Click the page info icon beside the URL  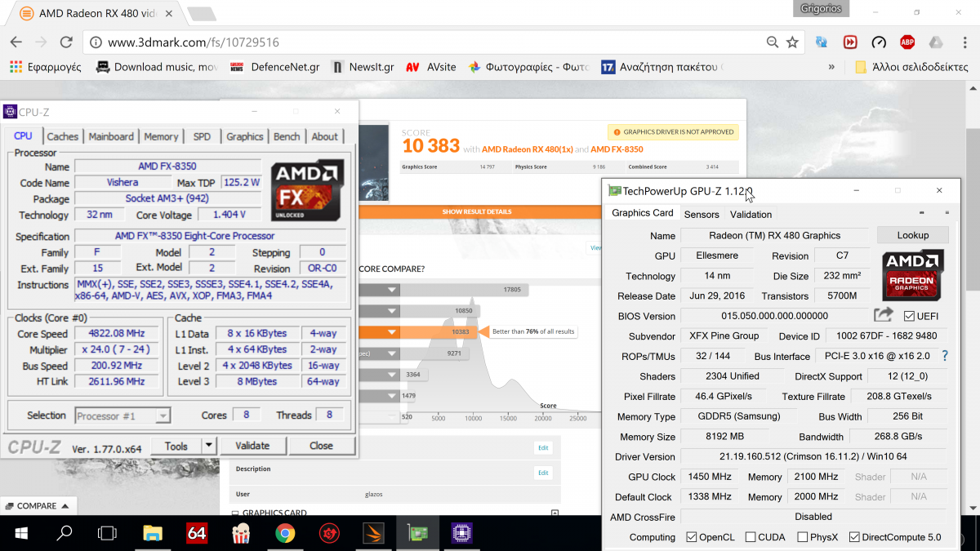tap(96, 42)
